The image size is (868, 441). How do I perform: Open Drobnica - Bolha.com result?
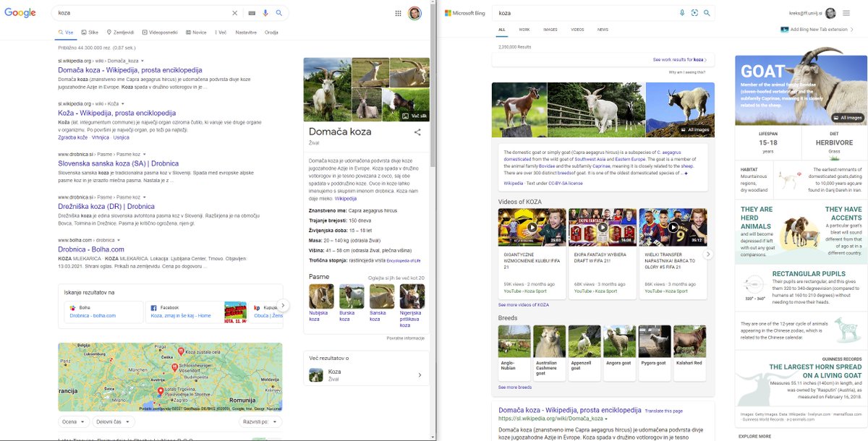click(x=91, y=249)
